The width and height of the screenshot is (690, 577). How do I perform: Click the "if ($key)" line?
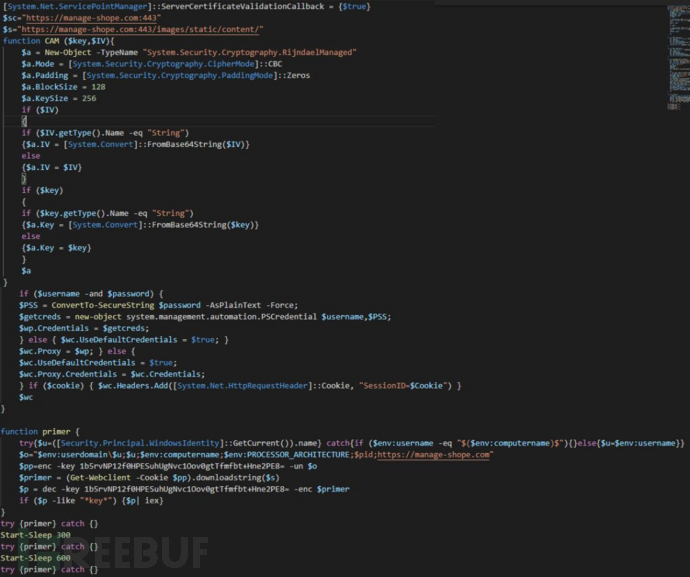coord(42,190)
